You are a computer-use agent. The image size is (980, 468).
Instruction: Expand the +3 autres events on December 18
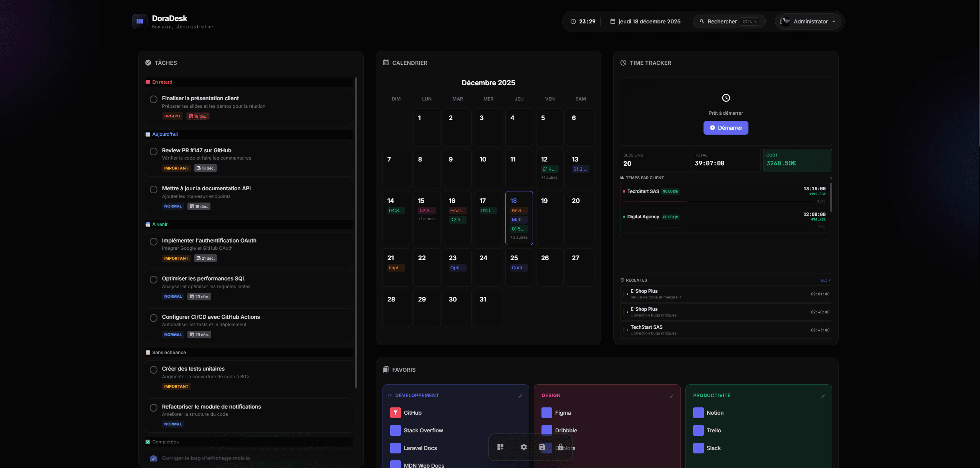pos(518,237)
